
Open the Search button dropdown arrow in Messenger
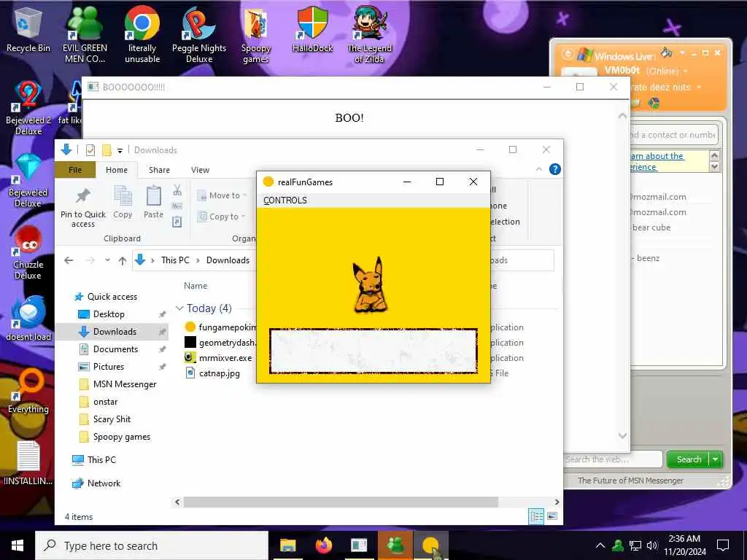(x=716, y=459)
